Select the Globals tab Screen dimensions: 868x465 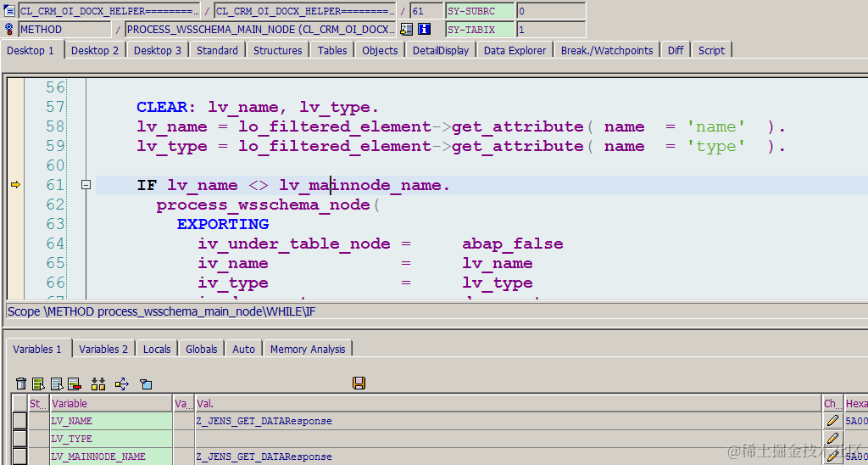pyautogui.click(x=202, y=349)
